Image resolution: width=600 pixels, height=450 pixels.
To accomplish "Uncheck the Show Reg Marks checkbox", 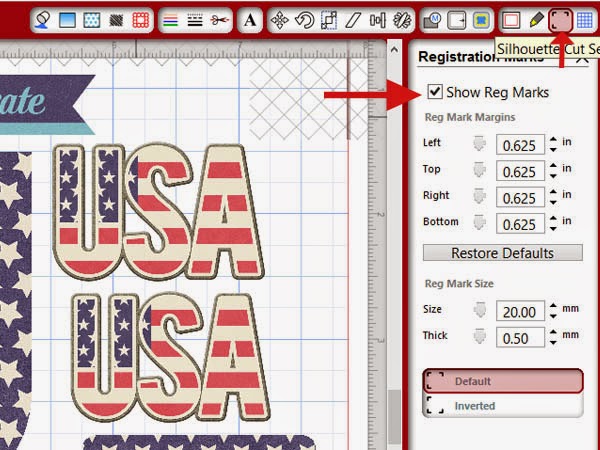I will pyautogui.click(x=435, y=92).
